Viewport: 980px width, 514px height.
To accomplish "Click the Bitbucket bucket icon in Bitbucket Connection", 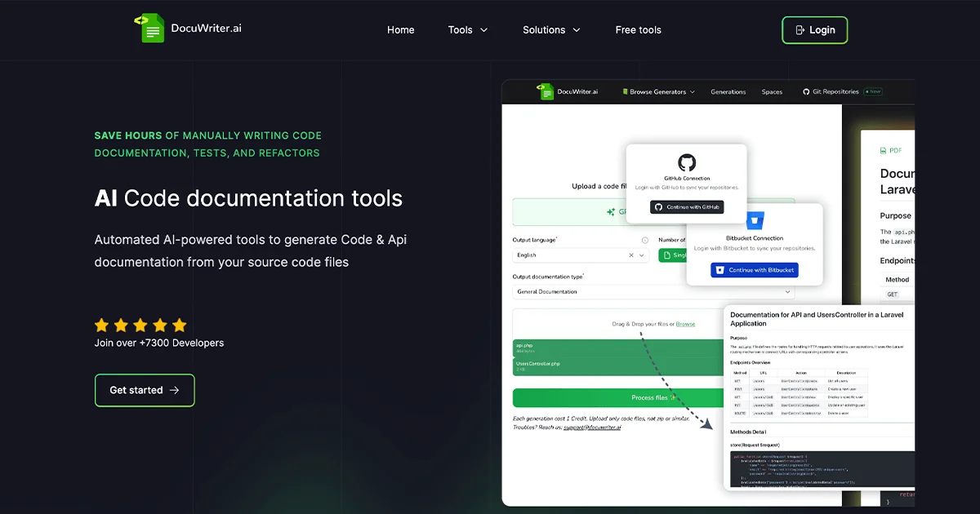I will (753, 220).
